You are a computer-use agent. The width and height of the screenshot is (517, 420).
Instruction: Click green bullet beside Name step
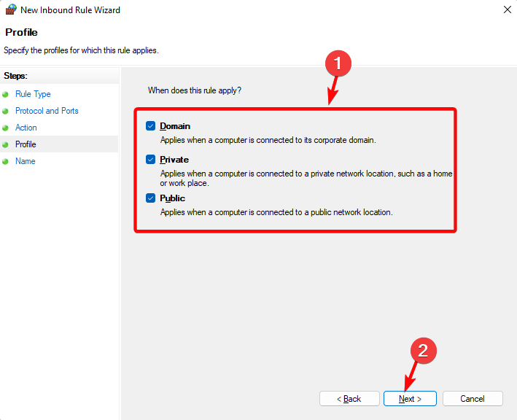(x=5, y=162)
